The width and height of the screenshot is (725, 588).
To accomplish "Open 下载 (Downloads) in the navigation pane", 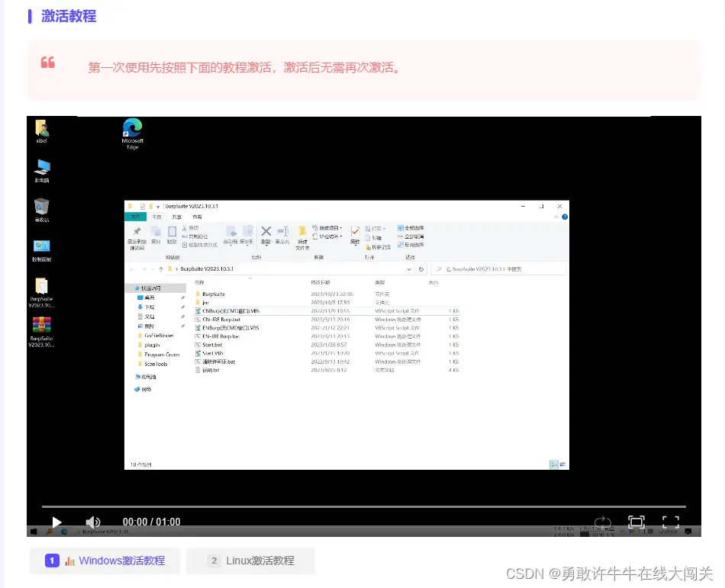I will click(150, 307).
